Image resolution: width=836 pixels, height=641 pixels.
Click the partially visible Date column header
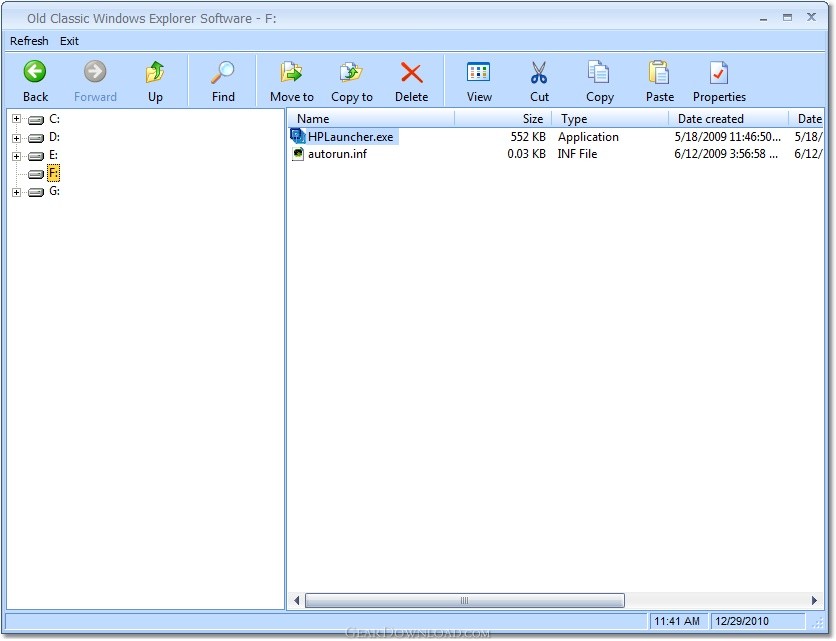coord(807,118)
